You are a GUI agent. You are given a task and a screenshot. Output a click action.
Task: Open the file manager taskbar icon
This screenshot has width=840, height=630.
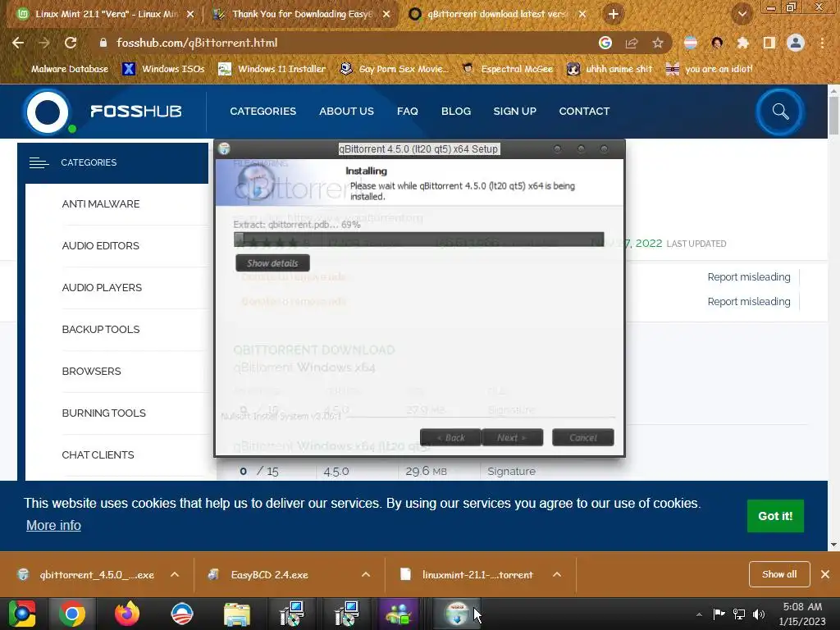point(237,614)
